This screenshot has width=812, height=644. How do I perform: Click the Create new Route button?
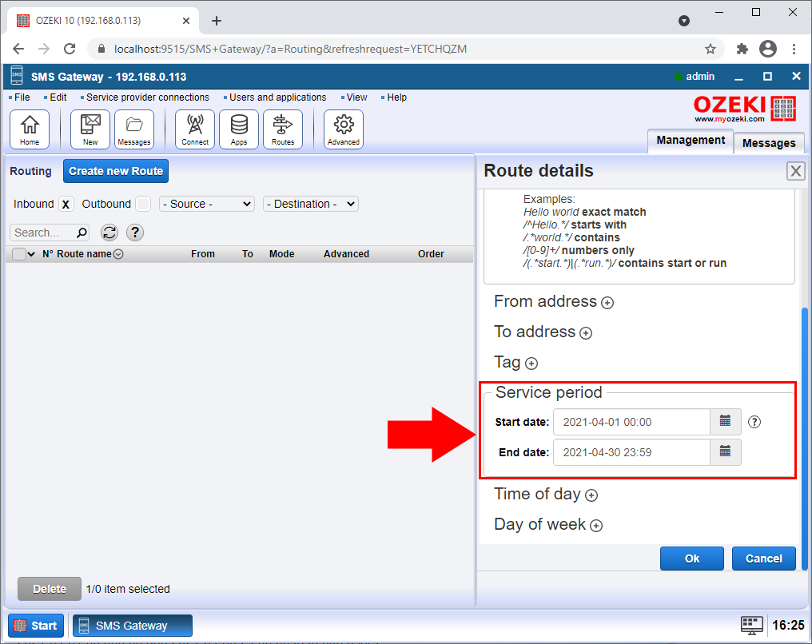click(x=116, y=171)
